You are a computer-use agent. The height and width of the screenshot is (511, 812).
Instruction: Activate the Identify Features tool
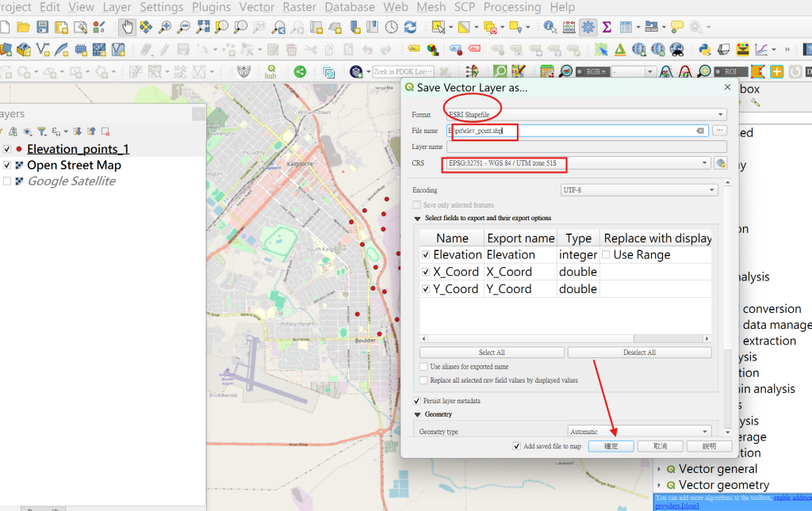(550, 27)
